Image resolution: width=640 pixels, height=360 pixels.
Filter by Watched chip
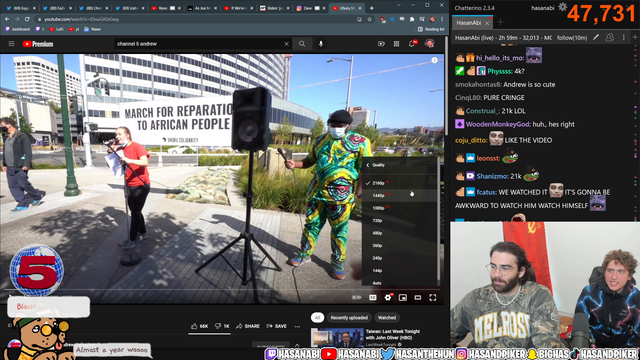click(x=387, y=318)
